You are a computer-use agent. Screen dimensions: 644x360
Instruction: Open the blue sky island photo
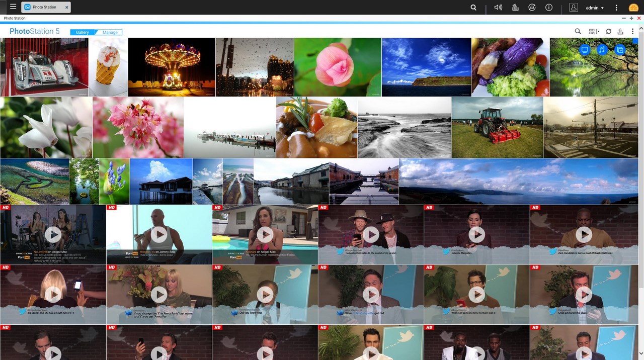[x=427, y=67]
